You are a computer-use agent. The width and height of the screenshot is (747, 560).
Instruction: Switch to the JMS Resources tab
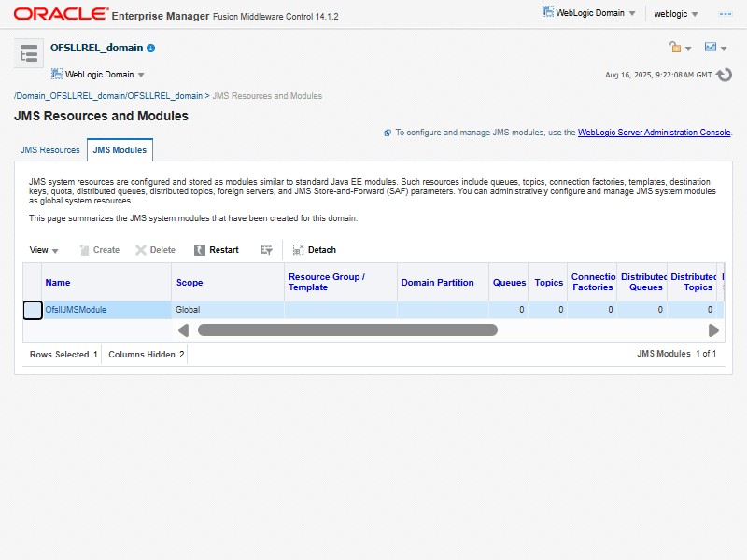pyautogui.click(x=50, y=150)
